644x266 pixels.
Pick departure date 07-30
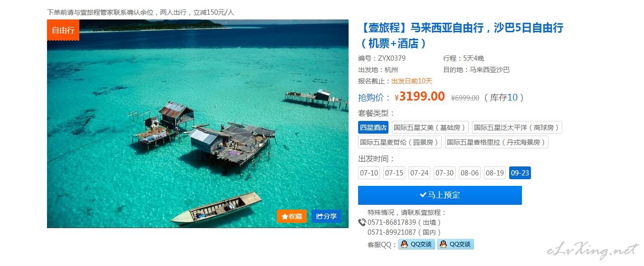click(x=445, y=173)
